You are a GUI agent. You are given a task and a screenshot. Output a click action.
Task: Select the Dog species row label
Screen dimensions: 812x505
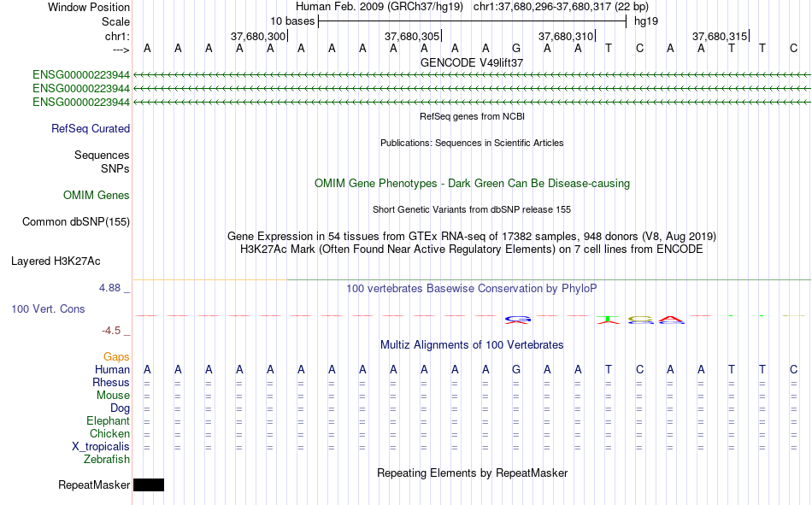tap(120, 408)
